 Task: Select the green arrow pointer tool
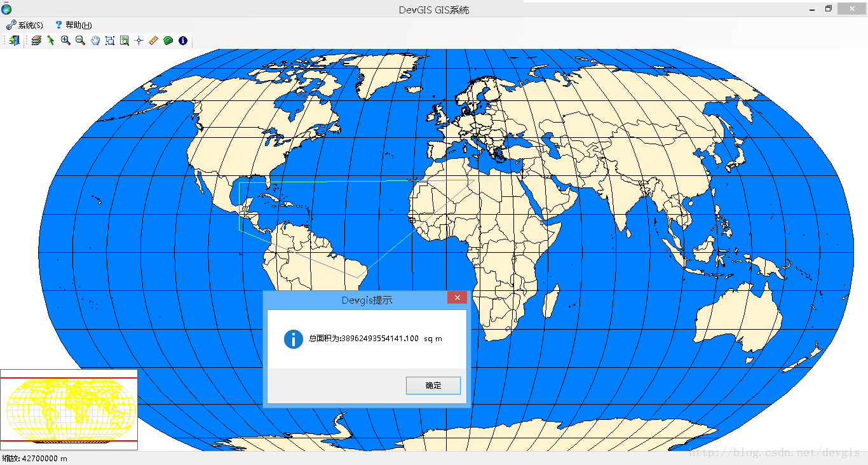pos(51,41)
